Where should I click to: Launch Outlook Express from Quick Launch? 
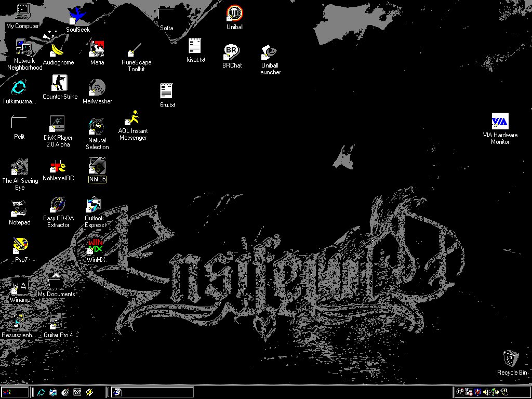53,392
